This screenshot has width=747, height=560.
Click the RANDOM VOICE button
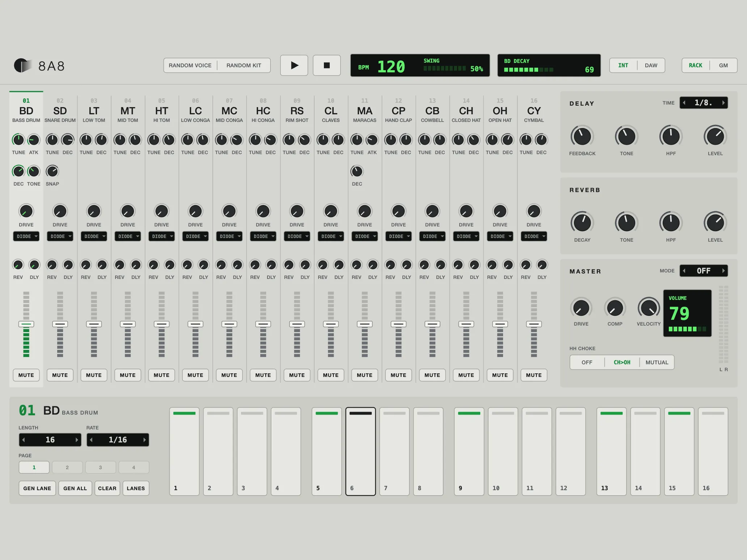(x=190, y=65)
